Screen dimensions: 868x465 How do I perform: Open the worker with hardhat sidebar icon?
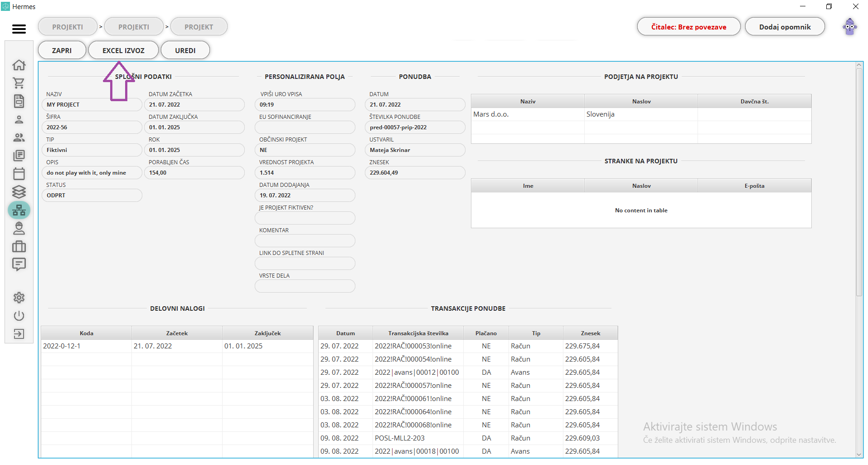pyautogui.click(x=19, y=228)
